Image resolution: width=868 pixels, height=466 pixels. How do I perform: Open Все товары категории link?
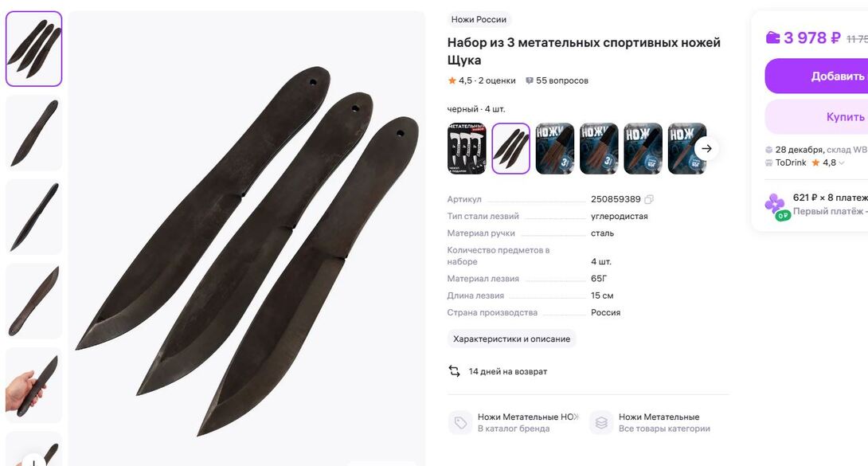(664, 429)
